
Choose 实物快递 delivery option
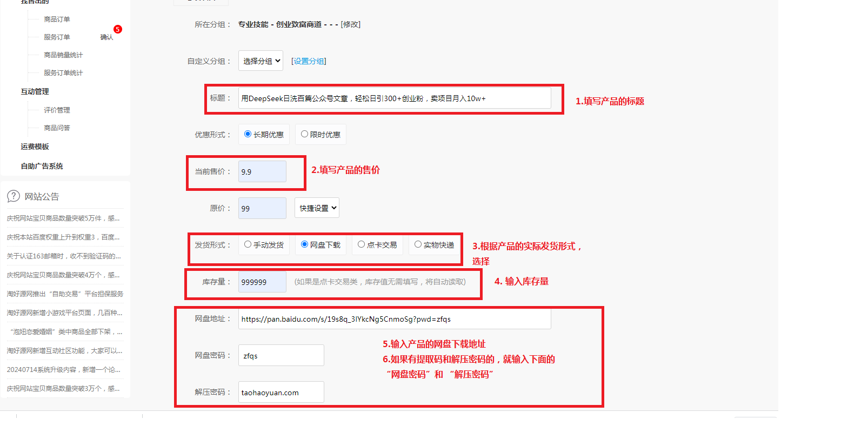point(418,244)
